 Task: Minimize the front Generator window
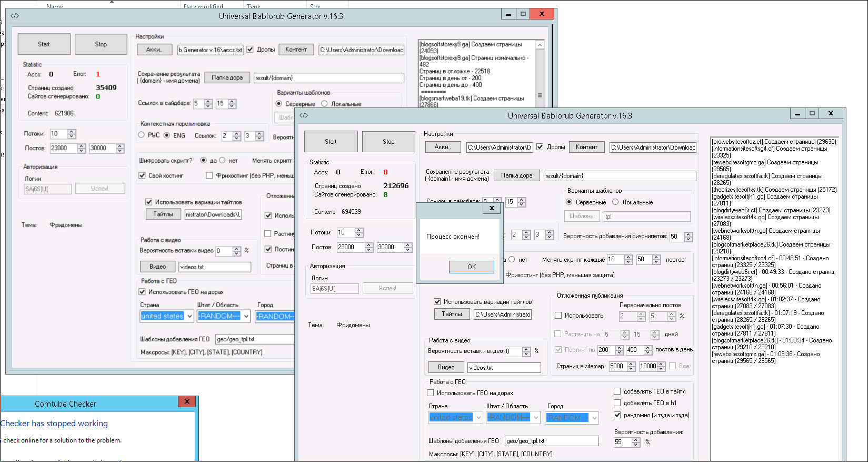point(797,113)
